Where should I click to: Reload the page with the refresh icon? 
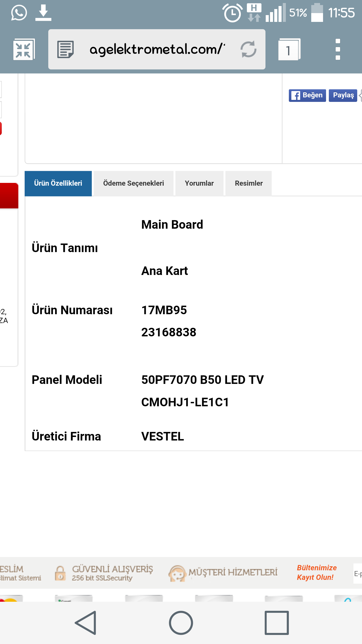click(x=248, y=49)
